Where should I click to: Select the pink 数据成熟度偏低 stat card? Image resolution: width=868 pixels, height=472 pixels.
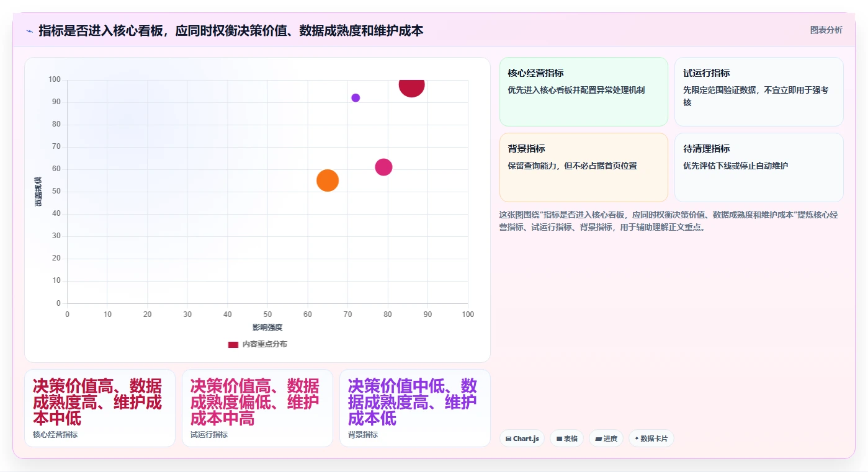[x=257, y=408]
